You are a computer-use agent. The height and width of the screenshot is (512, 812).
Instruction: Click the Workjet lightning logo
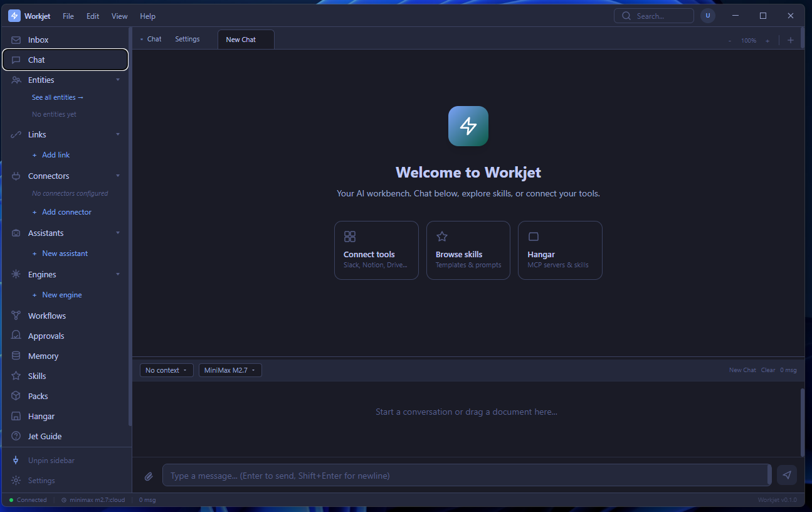14,15
